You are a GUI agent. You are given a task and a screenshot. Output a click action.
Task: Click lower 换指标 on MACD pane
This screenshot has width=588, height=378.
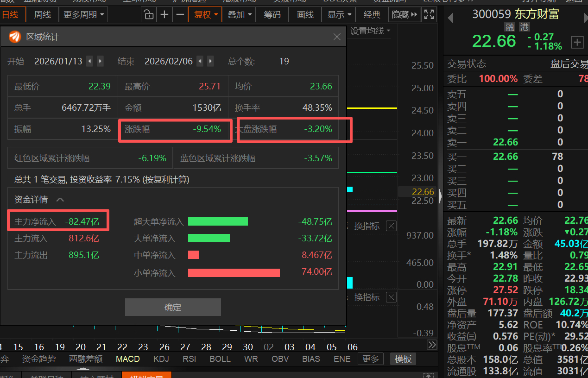point(367,297)
